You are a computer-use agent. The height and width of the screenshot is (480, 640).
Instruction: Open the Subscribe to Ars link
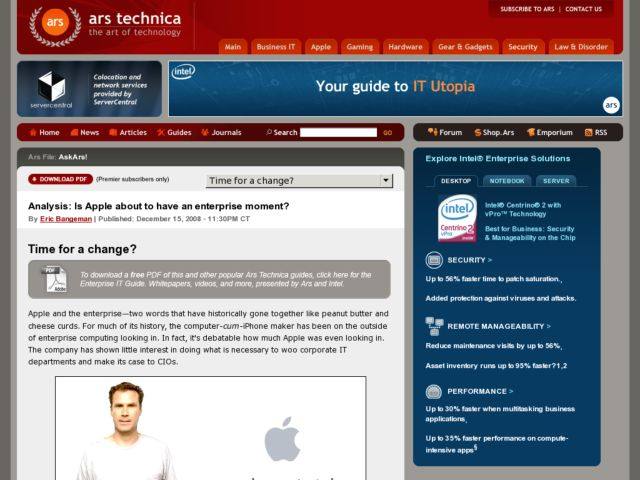(x=527, y=9)
